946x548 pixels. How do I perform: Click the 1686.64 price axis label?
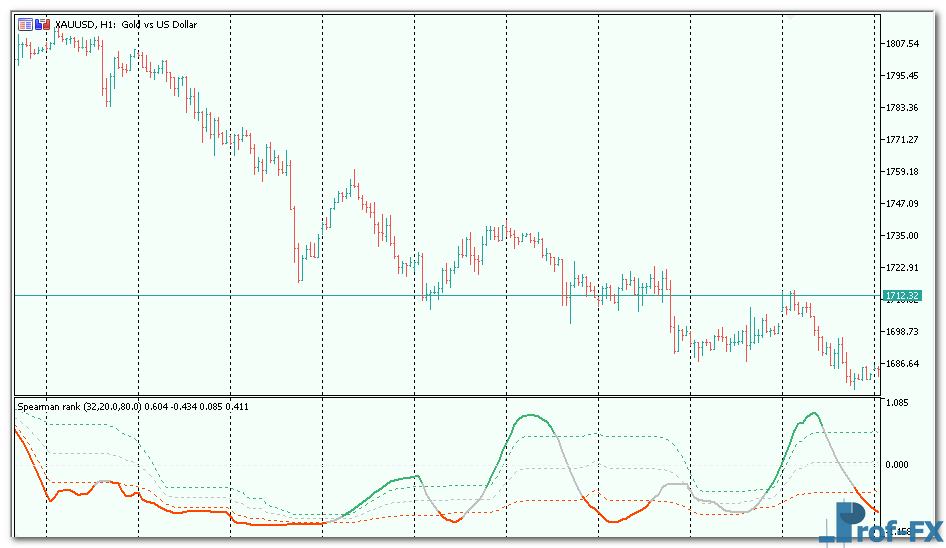pyautogui.click(x=902, y=364)
